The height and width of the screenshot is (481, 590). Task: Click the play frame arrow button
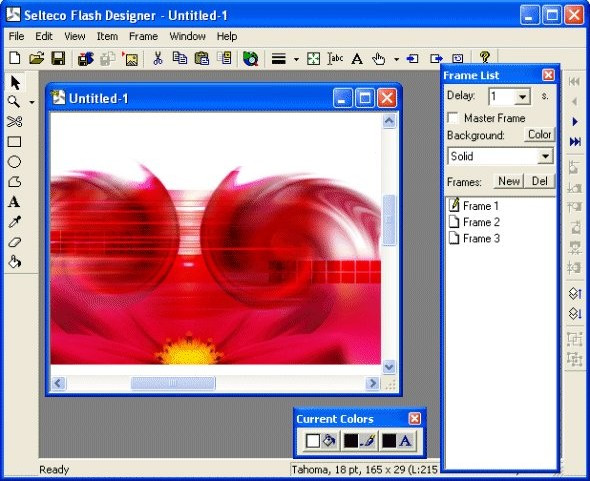[575, 122]
